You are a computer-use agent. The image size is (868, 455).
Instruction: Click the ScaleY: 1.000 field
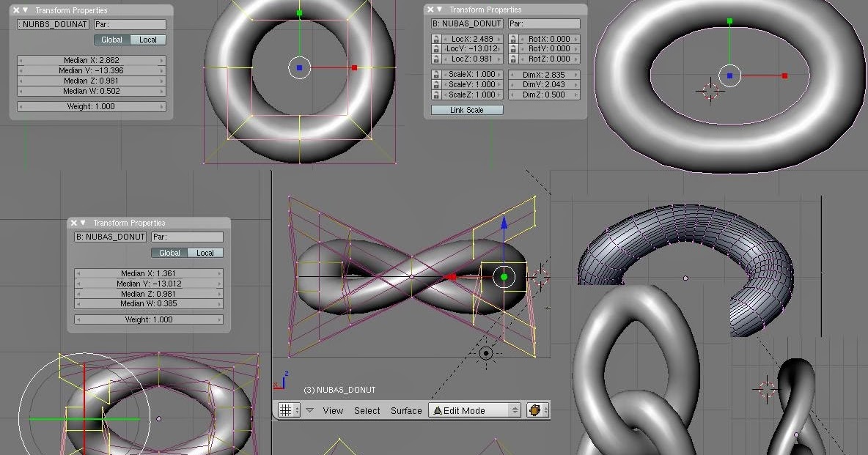point(472,85)
